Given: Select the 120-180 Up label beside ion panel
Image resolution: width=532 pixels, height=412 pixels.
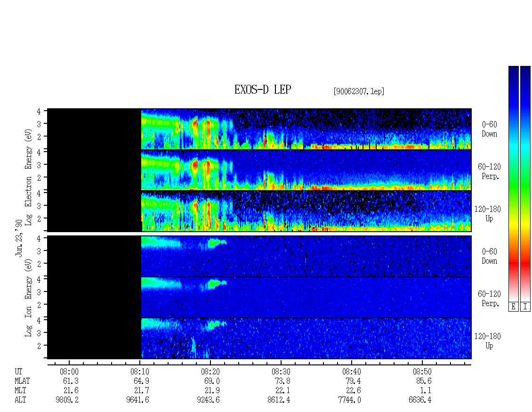Looking at the screenshot, I should pyautogui.click(x=488, y=341).
